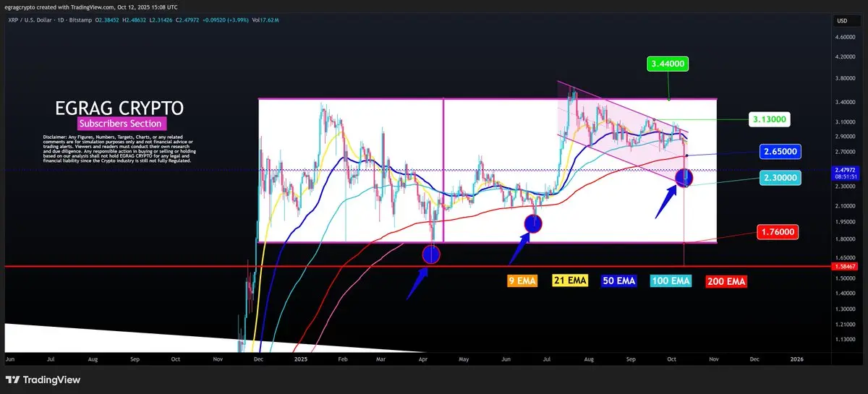Viewport: 868px width, 394px height.
Task: Click the 1.21000 price axis tick
Action: pyautogui.click(x=846, y=323)
